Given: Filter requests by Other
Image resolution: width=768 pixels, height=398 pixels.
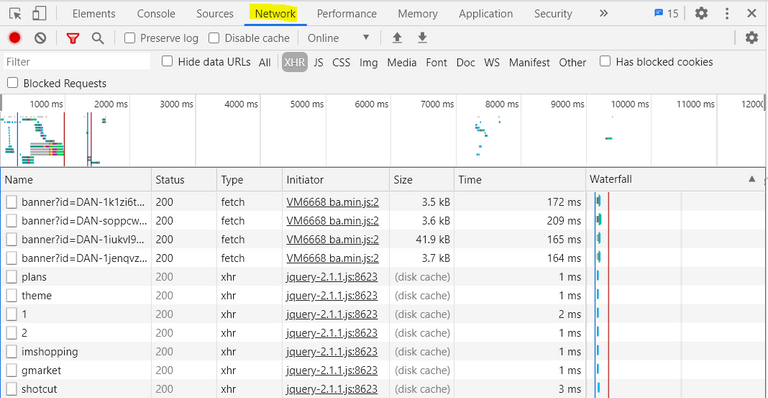Looking at the screenshot, I should point(573,62).
